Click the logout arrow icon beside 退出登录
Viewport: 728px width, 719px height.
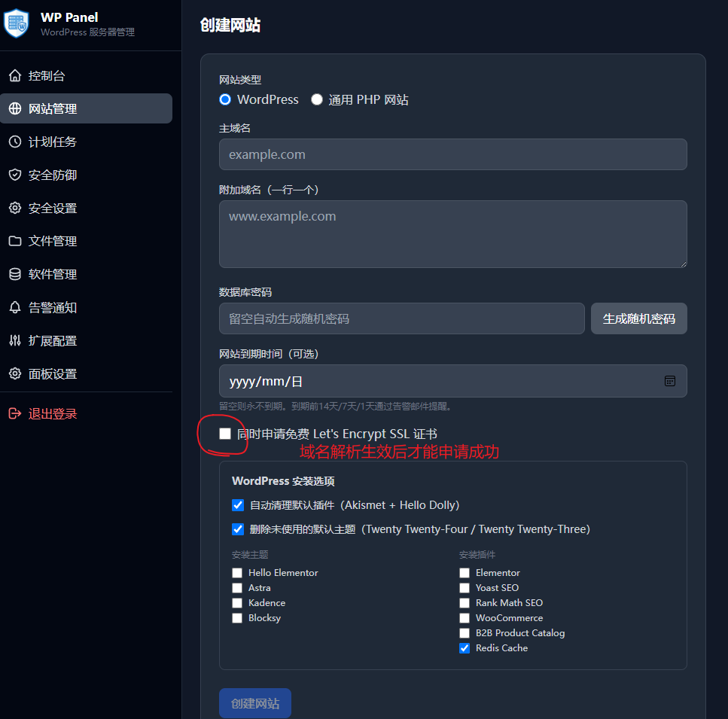point(15,413)
